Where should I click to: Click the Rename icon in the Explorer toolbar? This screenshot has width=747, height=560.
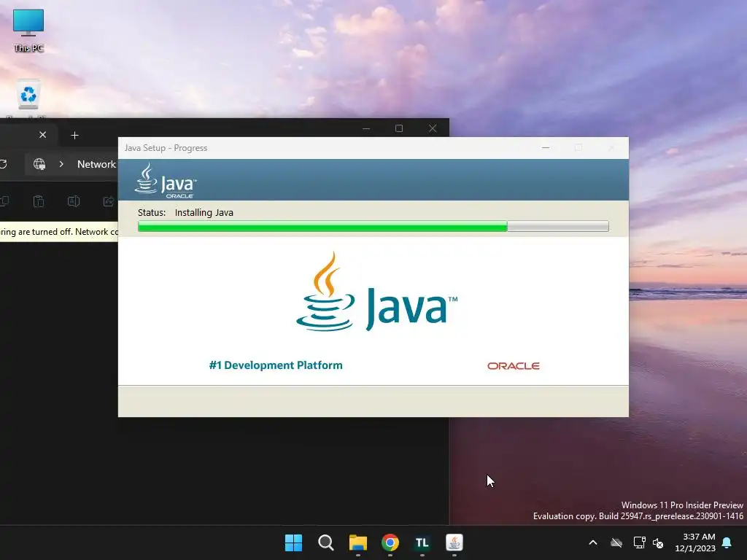[x=74, y=201]
